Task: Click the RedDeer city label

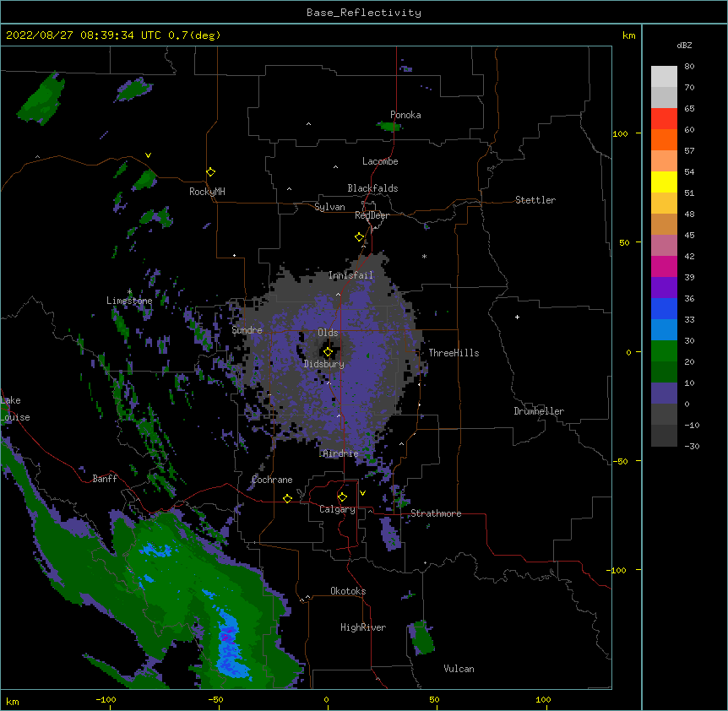Action: pos(372,215)
